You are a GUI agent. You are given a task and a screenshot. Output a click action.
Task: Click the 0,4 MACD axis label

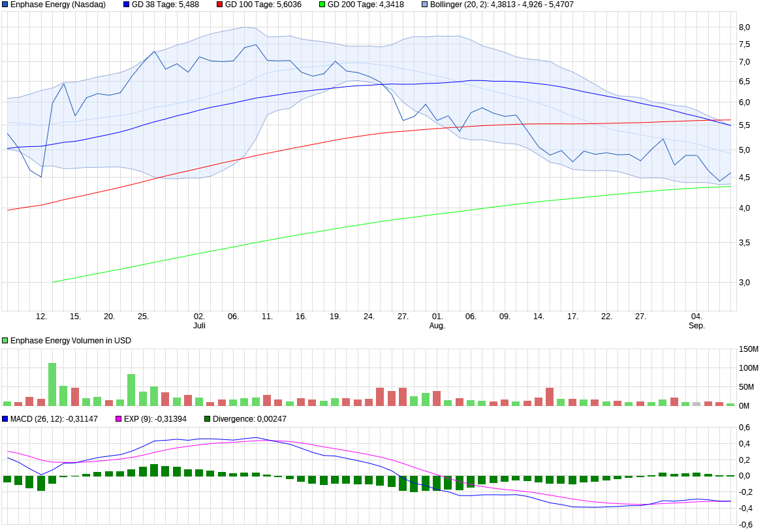[744, 444]
